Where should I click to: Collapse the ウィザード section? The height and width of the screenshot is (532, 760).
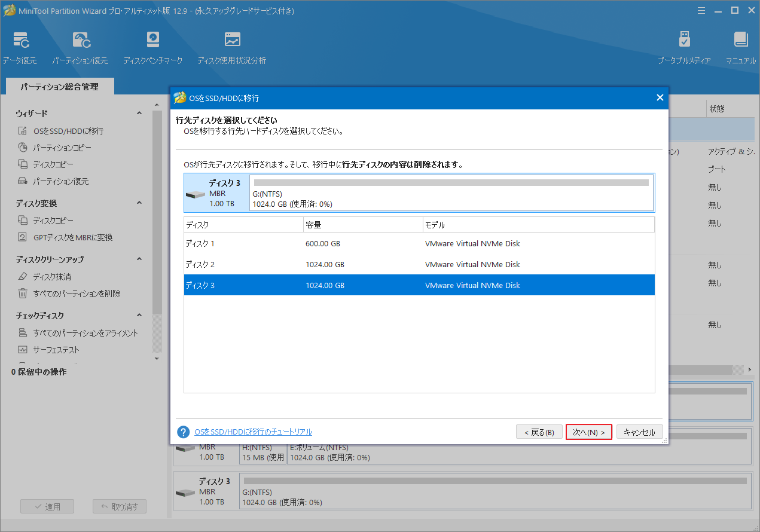(139, 113)
